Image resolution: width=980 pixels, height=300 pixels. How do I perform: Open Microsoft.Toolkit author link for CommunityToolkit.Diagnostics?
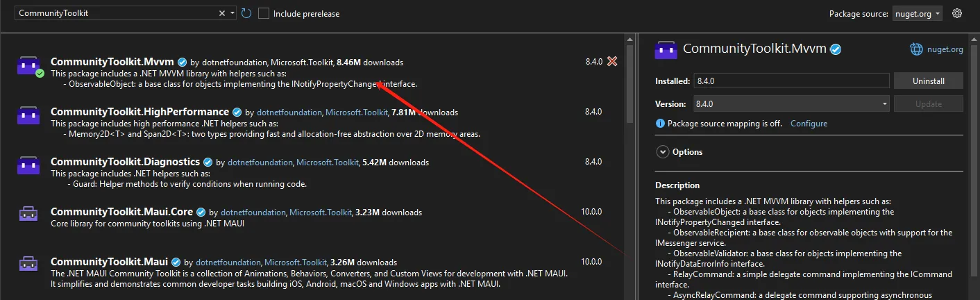click(327, 162)
